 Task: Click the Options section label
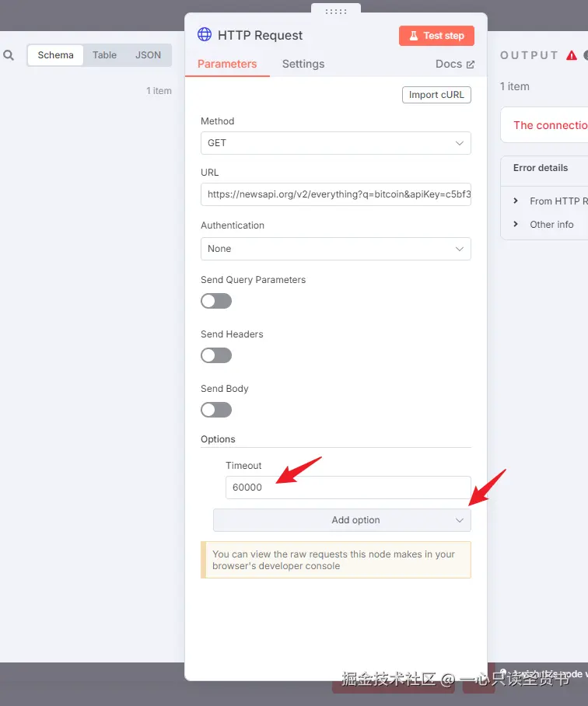click(x=218, y=439)
